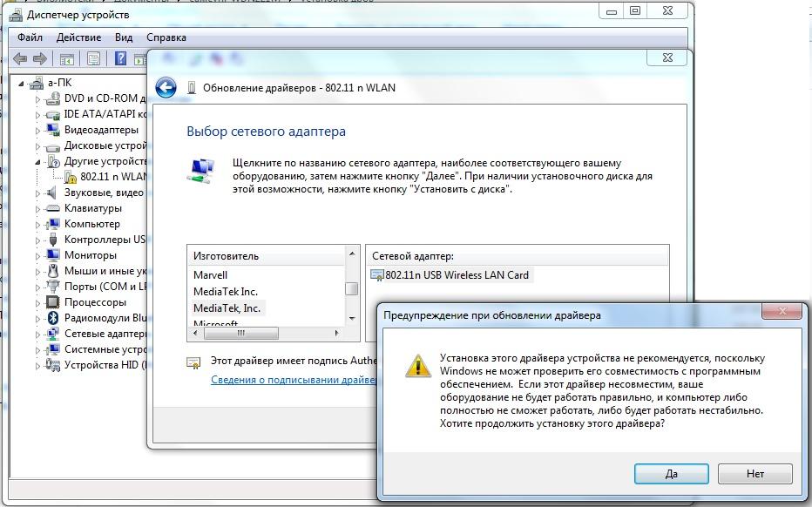Select 802.11n USB Wireless LAN Card
The width and height of the screenshot is (812, 507).
tap(450, 275)
